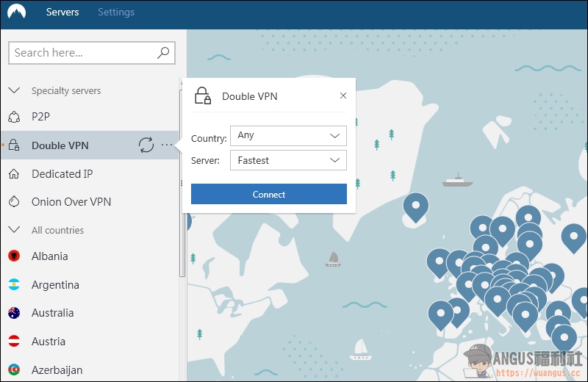Collapse the Specialty servers section
Image resolution: width=588 pixels, height=382 pixels.
point(14,90)
